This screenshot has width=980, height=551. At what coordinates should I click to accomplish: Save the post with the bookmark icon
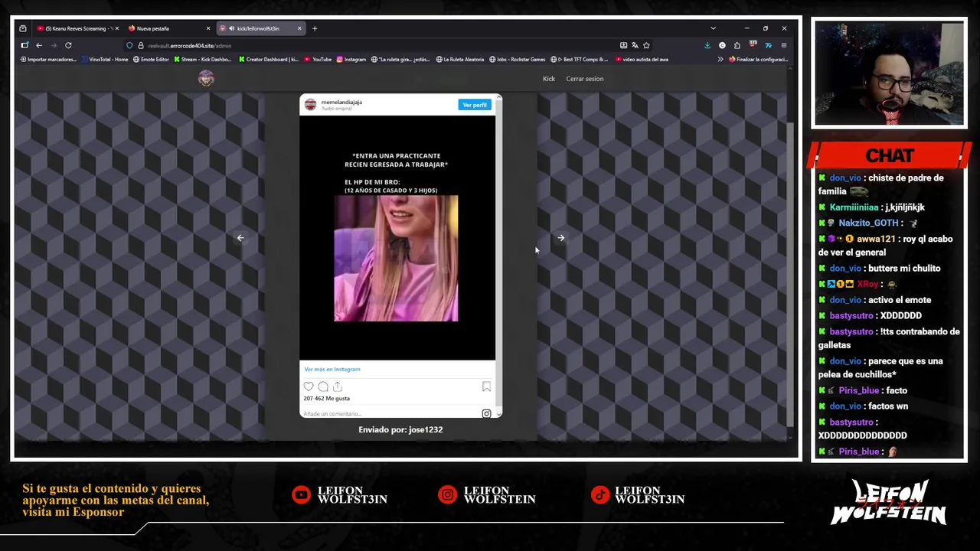[486, 386]
